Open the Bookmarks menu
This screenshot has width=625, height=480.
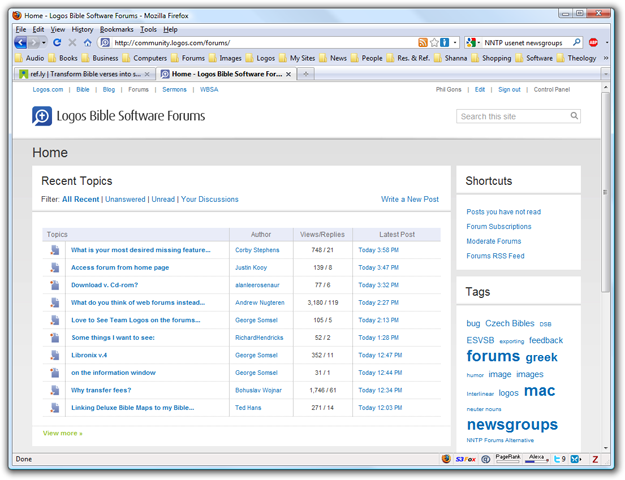click(116, 30)
